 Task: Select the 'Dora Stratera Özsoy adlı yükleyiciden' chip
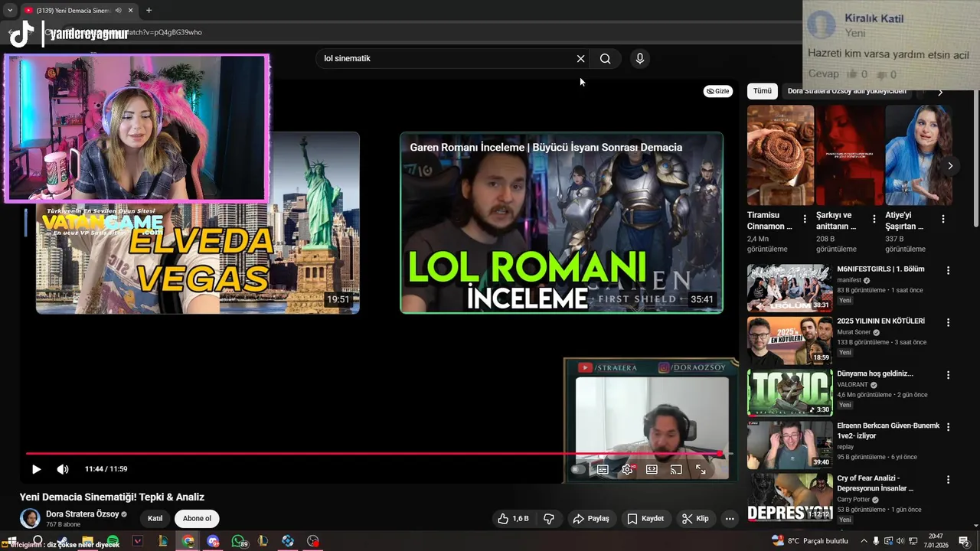847,91
